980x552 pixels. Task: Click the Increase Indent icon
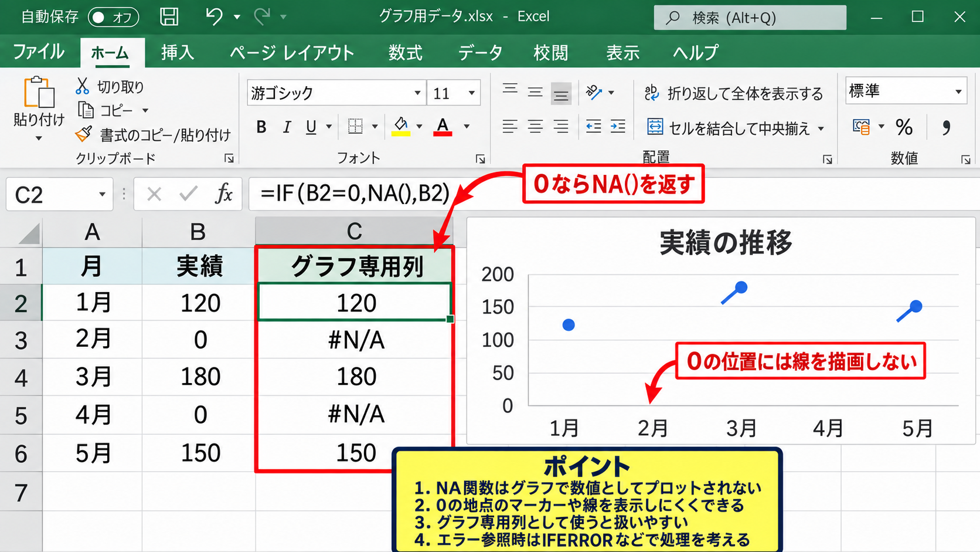pyautogui.click(x=618, y=126)
